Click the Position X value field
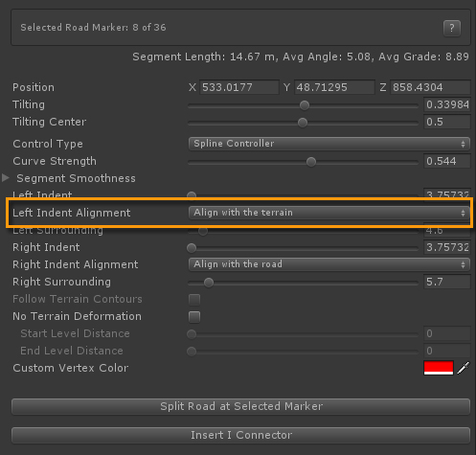 point(239,87)
